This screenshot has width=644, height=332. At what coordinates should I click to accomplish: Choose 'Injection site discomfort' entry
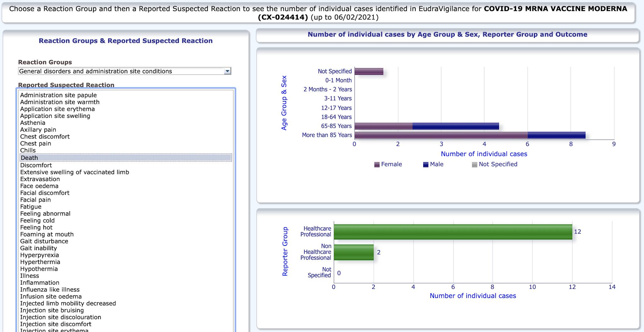[56, 324]
